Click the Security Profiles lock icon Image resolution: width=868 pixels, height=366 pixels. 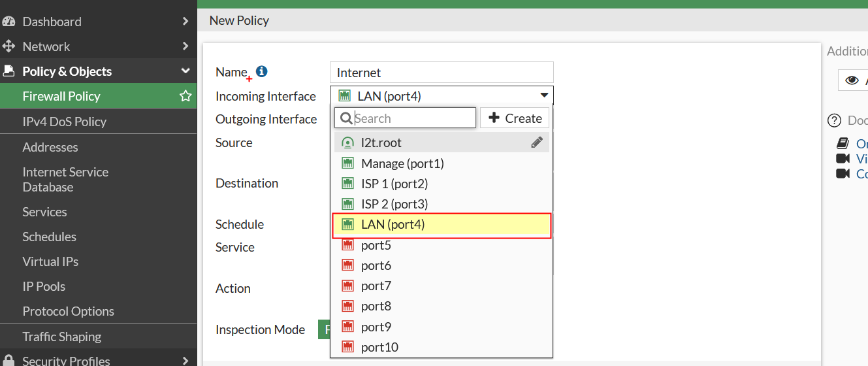tap(8, 361)
